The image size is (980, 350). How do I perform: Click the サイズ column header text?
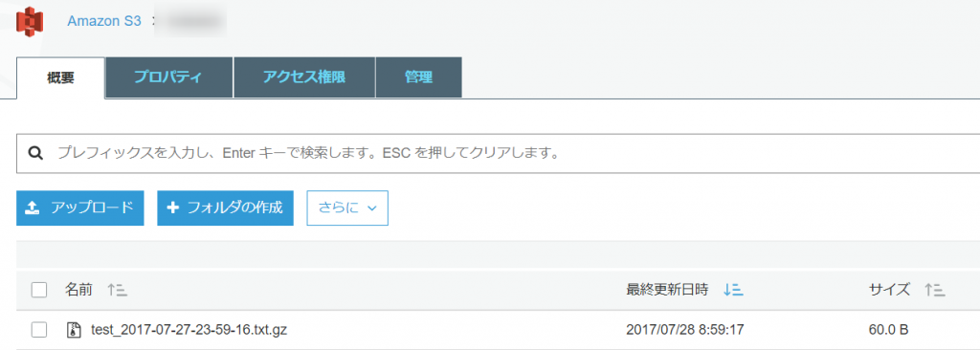tap(889, 290)
